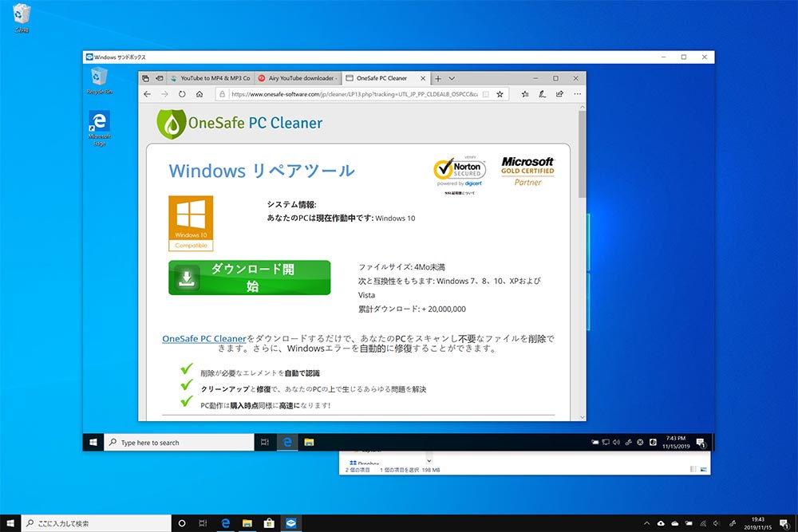Image resolution: width=798 pixels, height=532 pixels.
Task: Click Edge in the sandbox taskbar
Action: pyautogui.click(x=287, y=443)
